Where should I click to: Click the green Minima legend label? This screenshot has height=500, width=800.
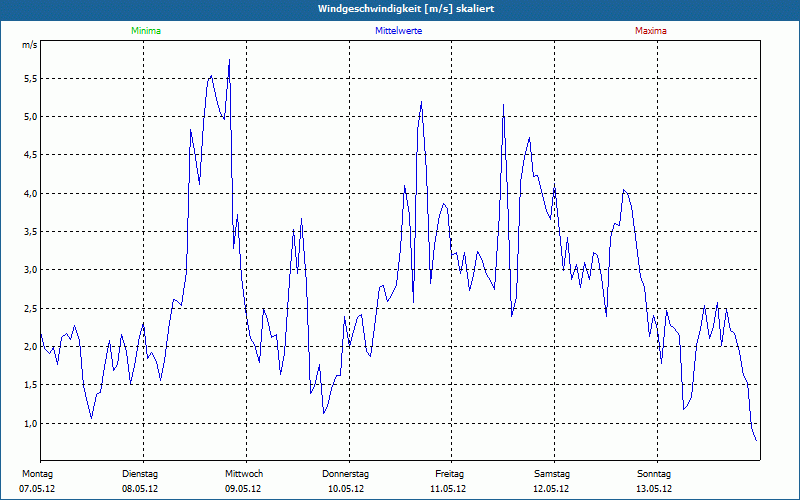(146, 31)
